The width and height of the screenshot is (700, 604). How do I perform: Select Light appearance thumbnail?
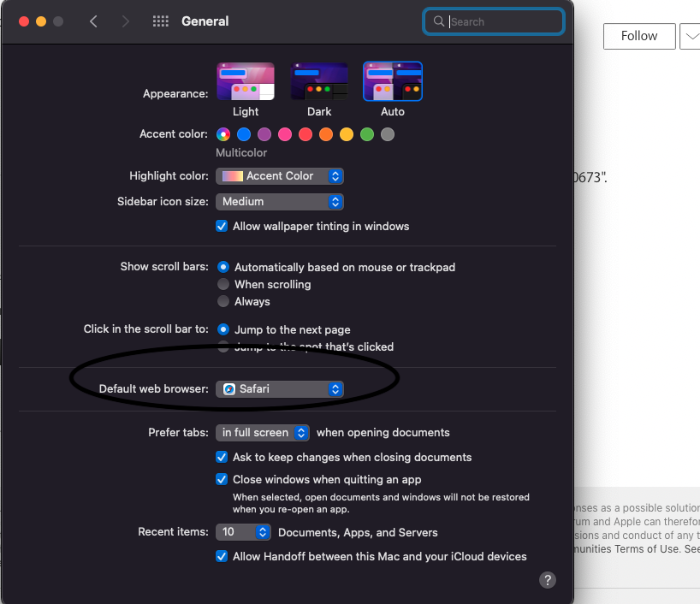pyautogui.click(x=246, y=81)
